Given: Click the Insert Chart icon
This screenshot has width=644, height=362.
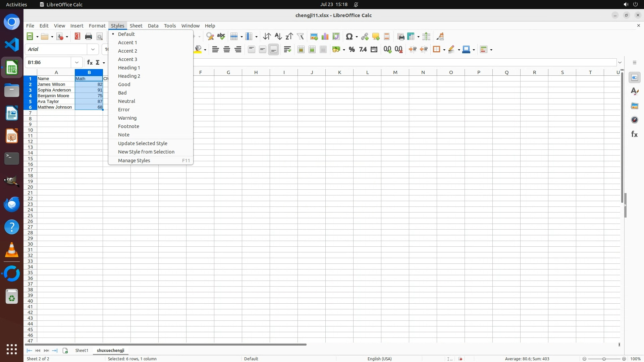Looking at the screenshot, I should click(x=325, y=37).
